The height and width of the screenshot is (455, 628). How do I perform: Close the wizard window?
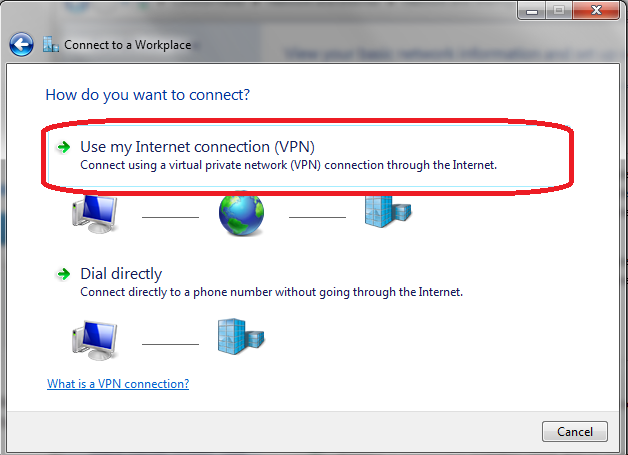pyautogui.click(x=596, y=10)
